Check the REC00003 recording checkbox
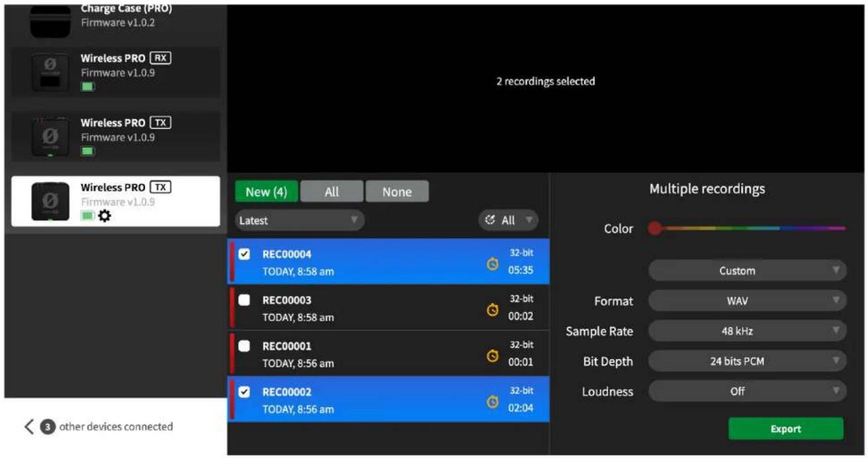The image size is (868, 458). (x=244, y=300)
